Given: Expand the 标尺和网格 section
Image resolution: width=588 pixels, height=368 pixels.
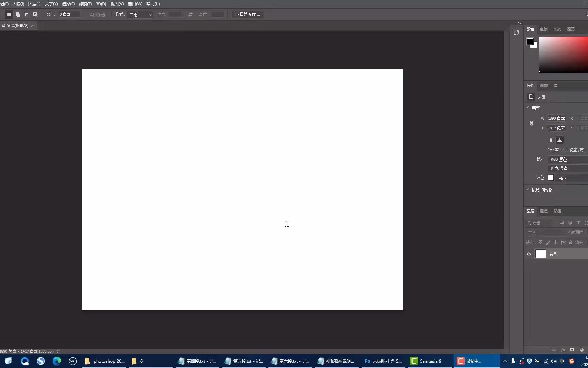Looking at the screenshot, I should (527, 189).
